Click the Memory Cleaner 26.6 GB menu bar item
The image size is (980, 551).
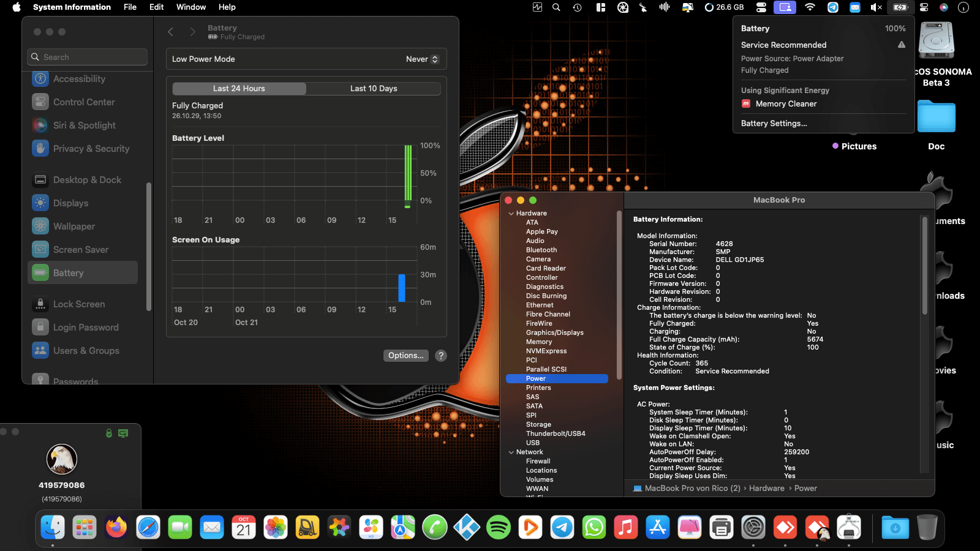pos(725,7)
